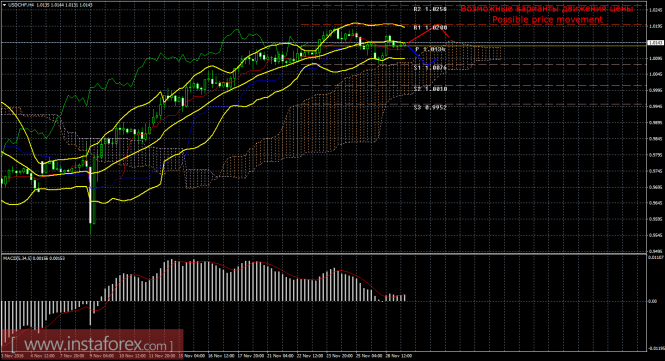The image size is (665, 361).
Task: Click the P 1.0134 pivot point label
Action: pyautogui.click(x=430, y=50)
